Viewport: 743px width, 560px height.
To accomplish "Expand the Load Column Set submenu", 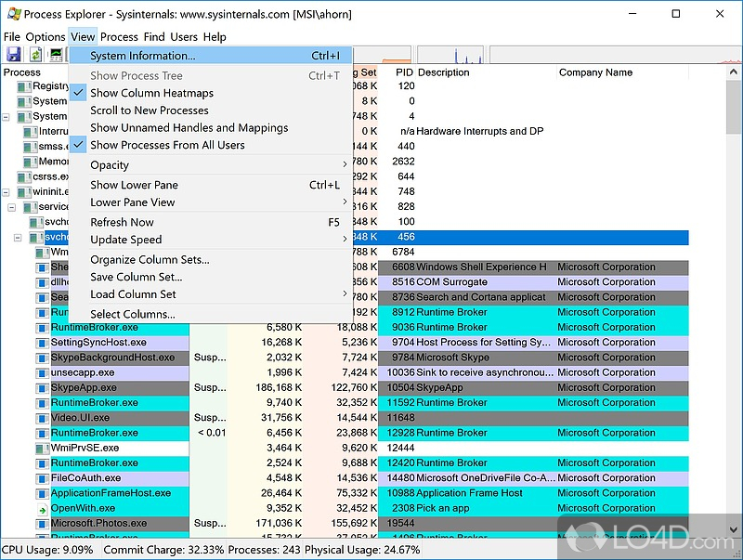I will coord(211,294).
